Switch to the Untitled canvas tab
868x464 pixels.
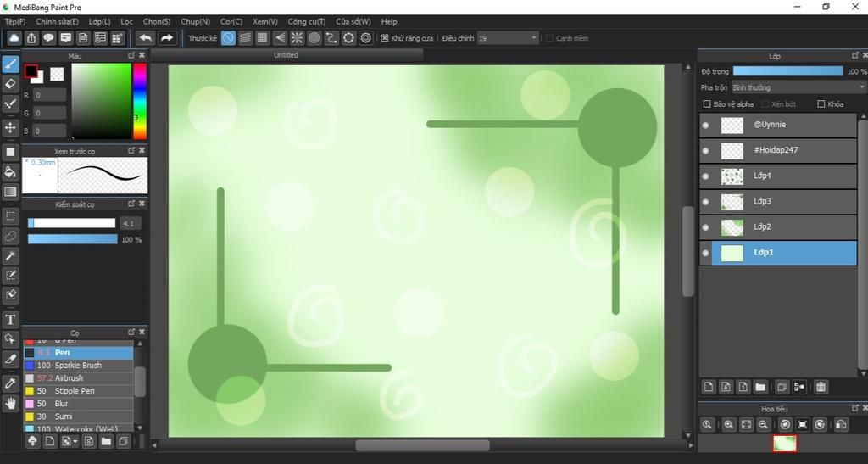pos(287,55)
